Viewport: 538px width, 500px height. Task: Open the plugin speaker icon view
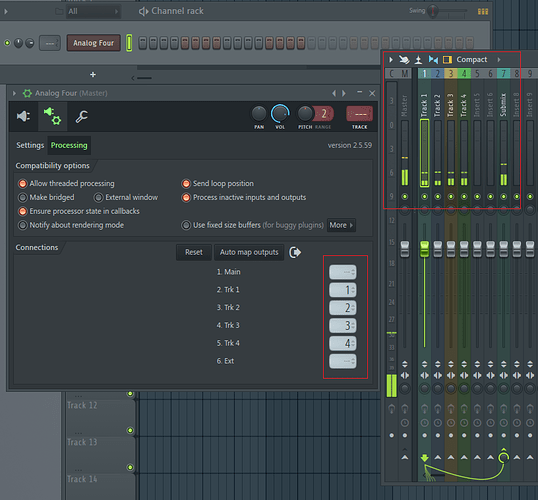23,116
